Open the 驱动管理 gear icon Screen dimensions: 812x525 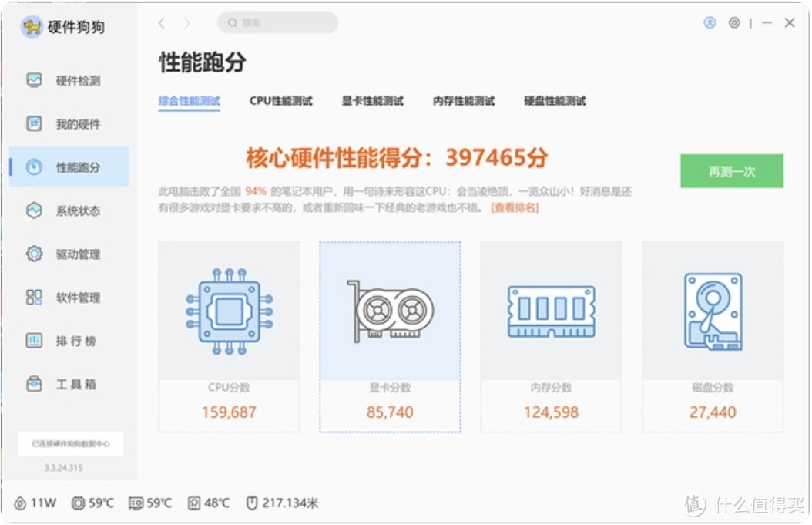pyautogui.click(x=34, y=254)
